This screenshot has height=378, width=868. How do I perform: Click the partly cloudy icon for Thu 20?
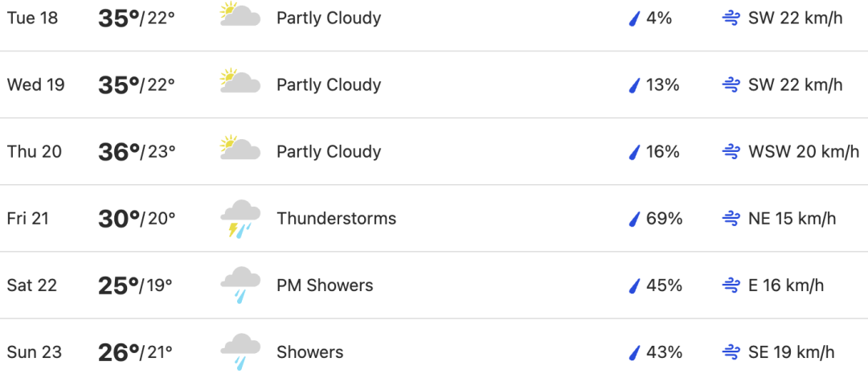pos(240,147)
